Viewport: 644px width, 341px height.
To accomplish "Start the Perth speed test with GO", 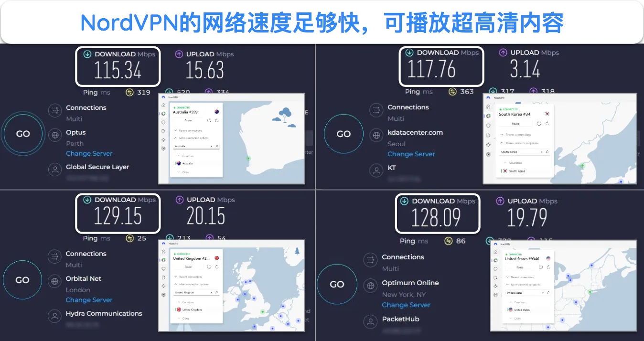I will 23,134.
